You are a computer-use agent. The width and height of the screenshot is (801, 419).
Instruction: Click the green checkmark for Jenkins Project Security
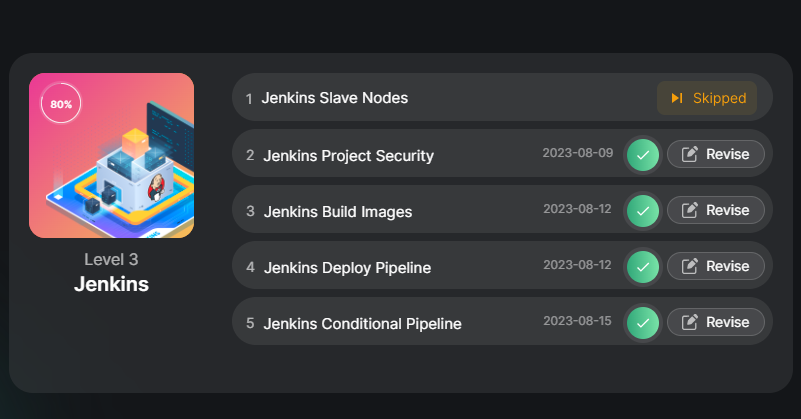642,155
